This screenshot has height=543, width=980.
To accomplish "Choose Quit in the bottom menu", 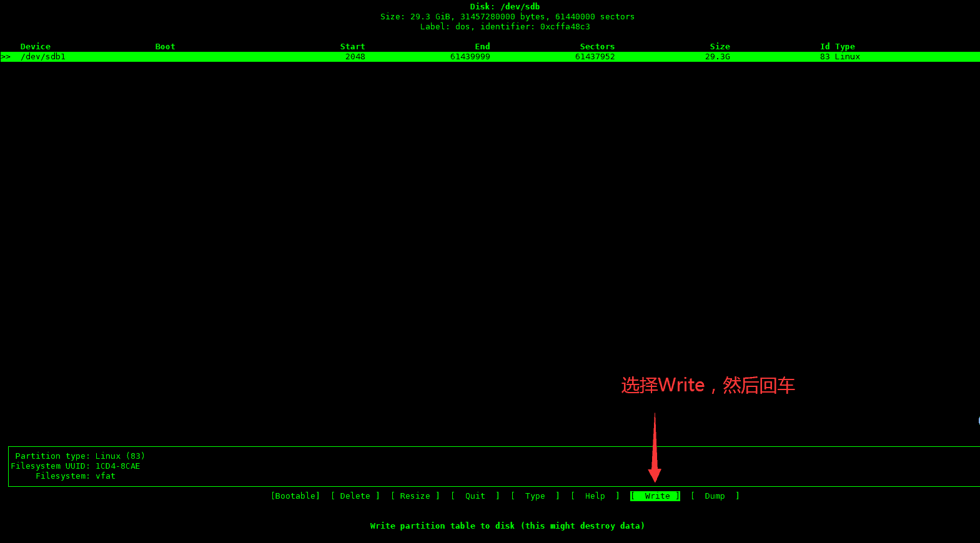I will point(475,496).
